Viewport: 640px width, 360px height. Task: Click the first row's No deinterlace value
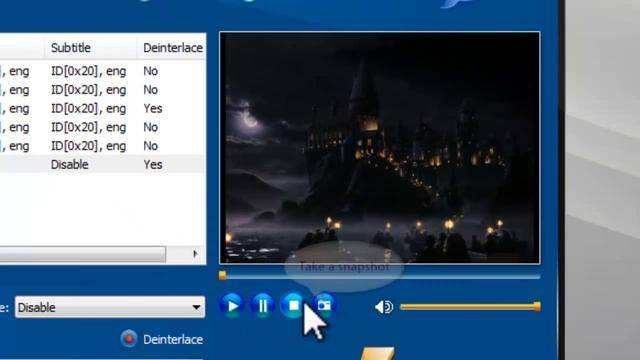tap(151, 71)
